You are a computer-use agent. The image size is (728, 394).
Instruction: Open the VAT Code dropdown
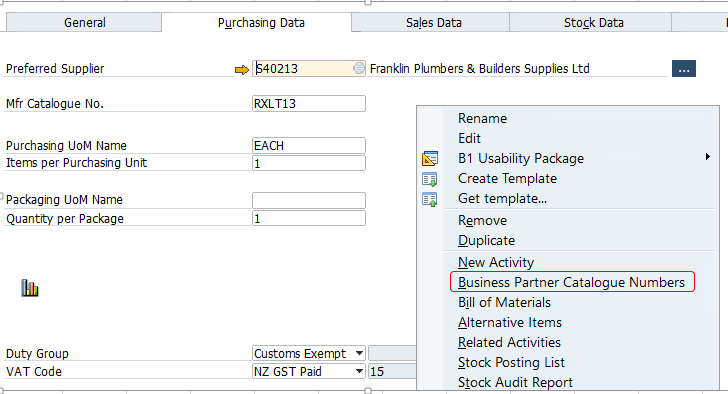tap(359, 371)
